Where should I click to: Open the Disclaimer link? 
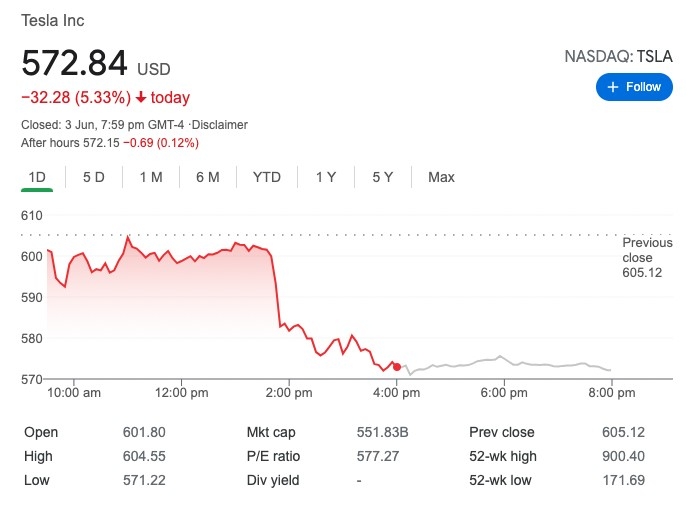point(219,125)
